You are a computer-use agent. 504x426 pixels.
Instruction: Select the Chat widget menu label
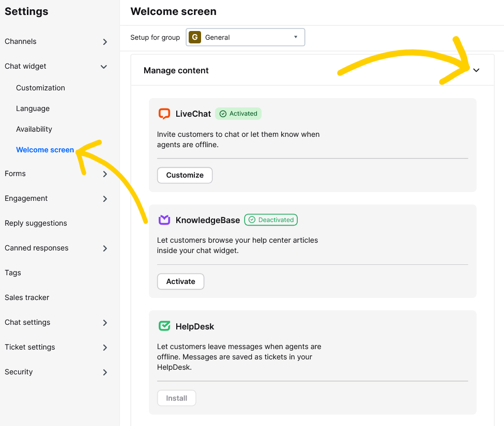(x=25, y=66)
